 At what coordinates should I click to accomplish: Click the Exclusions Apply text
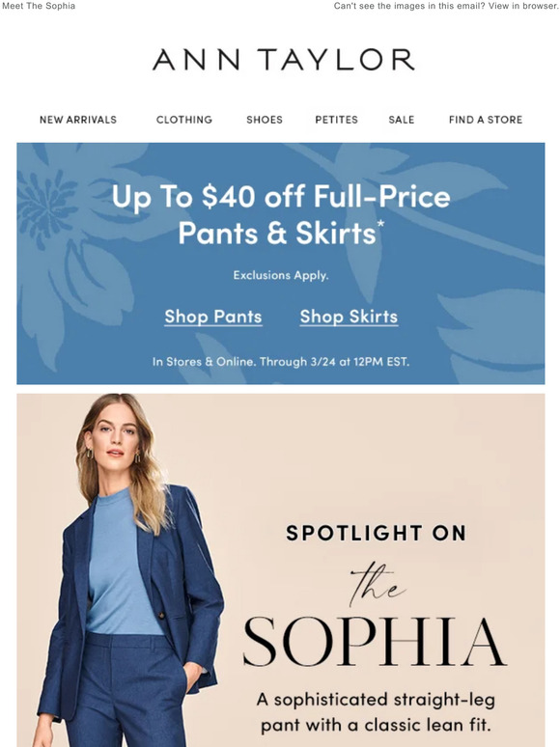point(281,275)
